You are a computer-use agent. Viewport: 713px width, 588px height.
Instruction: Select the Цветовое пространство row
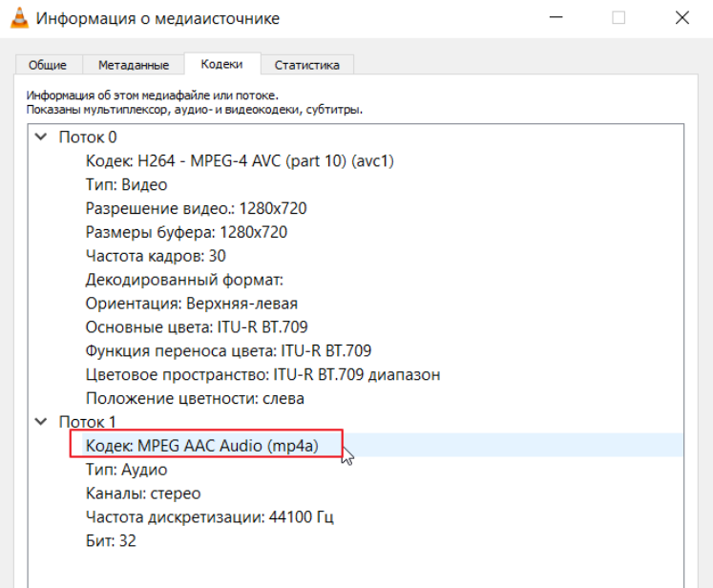(x=262, y=374)
